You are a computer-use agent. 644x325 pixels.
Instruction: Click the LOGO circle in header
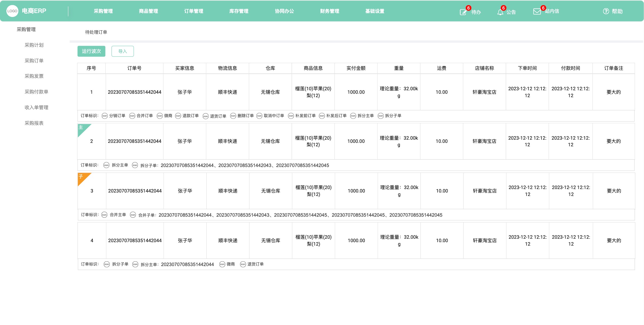pyautogui.click(x=12, y=11)
